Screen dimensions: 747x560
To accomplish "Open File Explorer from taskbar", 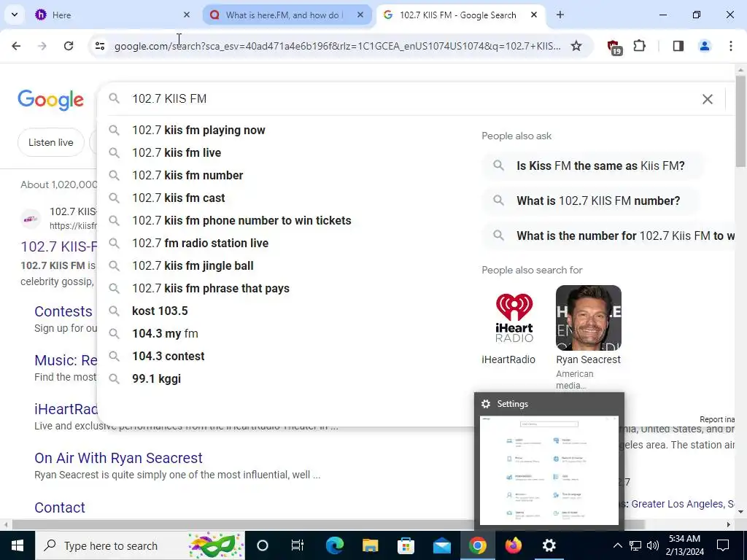I will click(x=370, y=545).
